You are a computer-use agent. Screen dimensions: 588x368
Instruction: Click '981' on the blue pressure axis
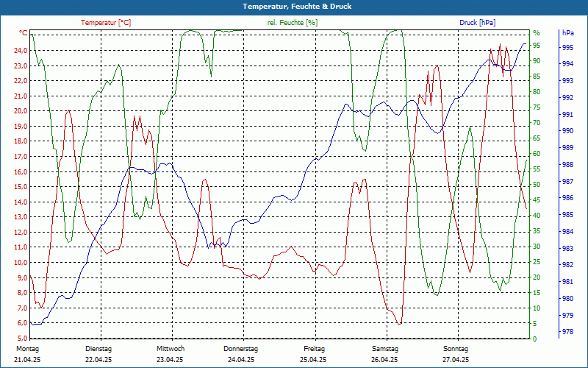point(567,282)
